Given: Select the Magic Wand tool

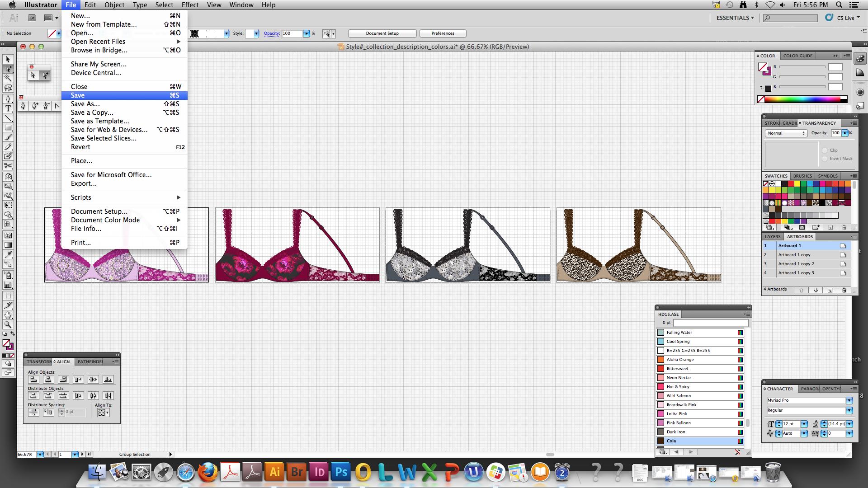Looking at the screenshot, I should 8,78.
